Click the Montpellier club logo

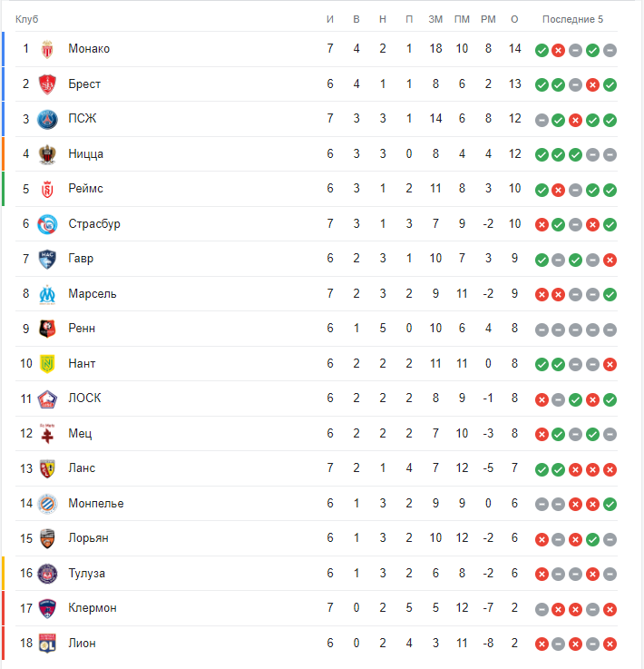(x=47, y=504)
